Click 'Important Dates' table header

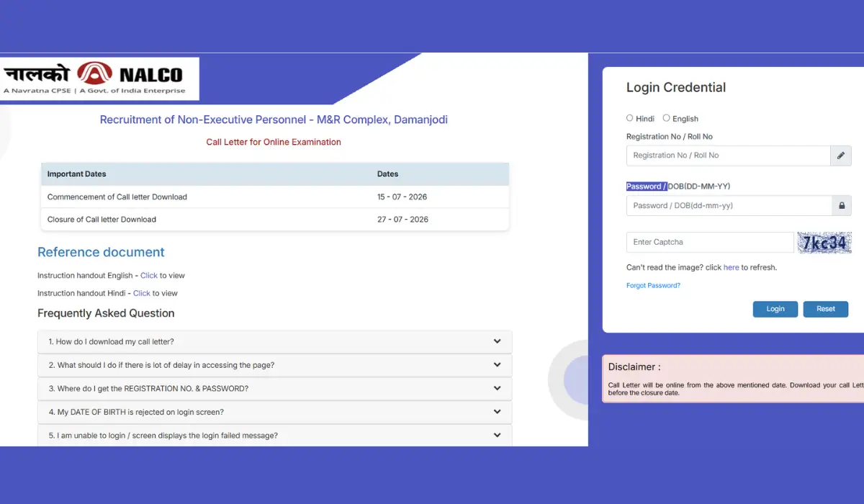coord(77,174)
